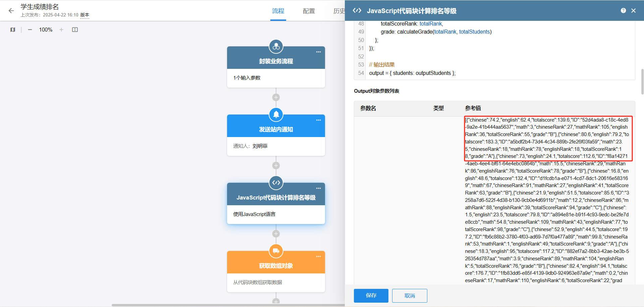
Task: Open help question mark icon in panel header
Action: click(623, 11)
